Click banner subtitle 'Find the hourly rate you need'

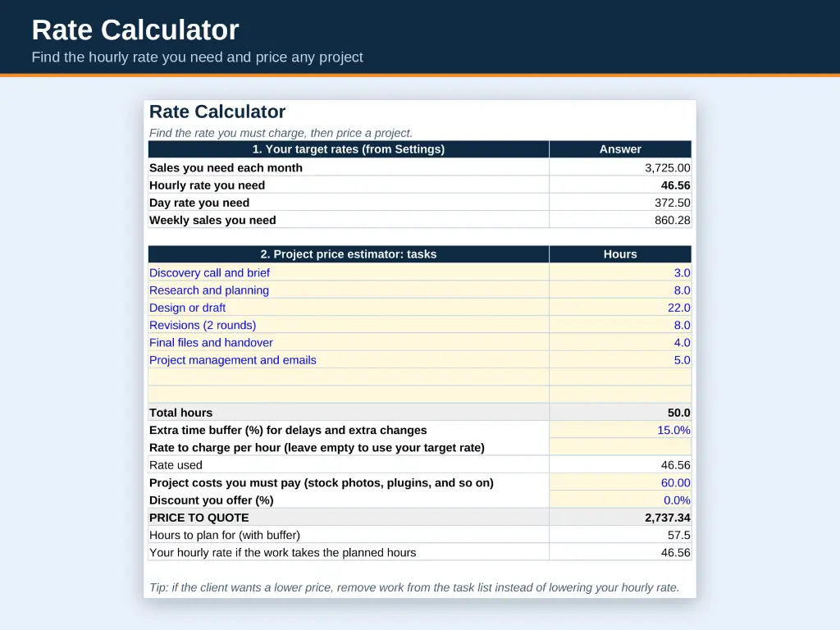(x=197, y=57)
